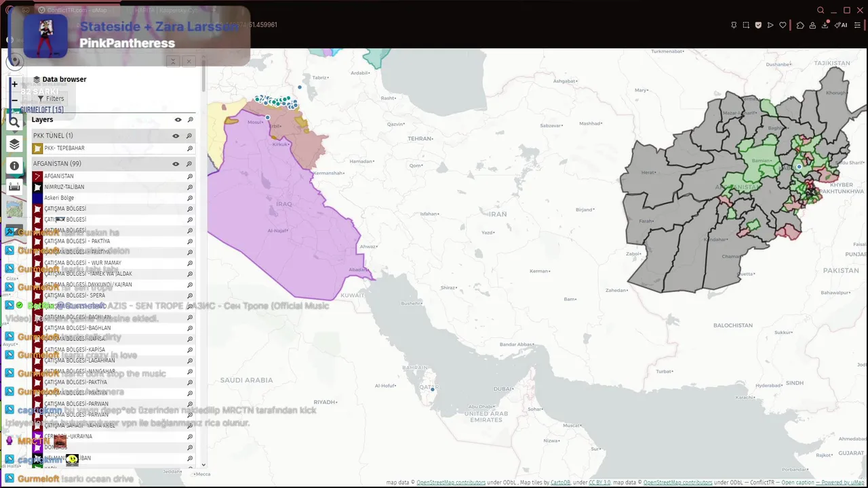Zoom to ÇATIŞMA BÖLGESİ -TAMEK WA JALDAK
This screenshot has height=488, width=868.
(x=190, y=274)
